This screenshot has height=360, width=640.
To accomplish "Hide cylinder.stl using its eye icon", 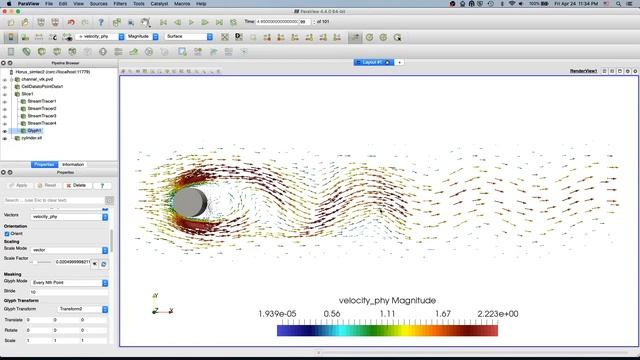I will coord(4,138).
